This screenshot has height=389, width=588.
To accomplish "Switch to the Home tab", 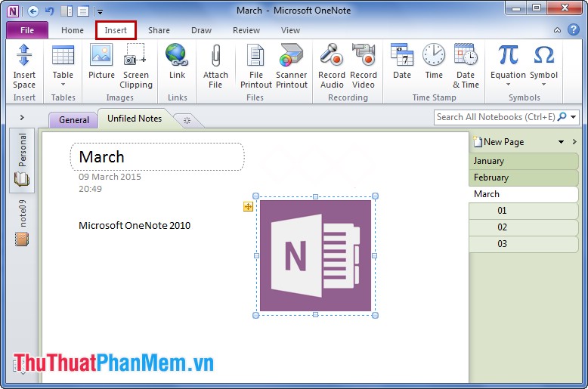I will point(73,30).
